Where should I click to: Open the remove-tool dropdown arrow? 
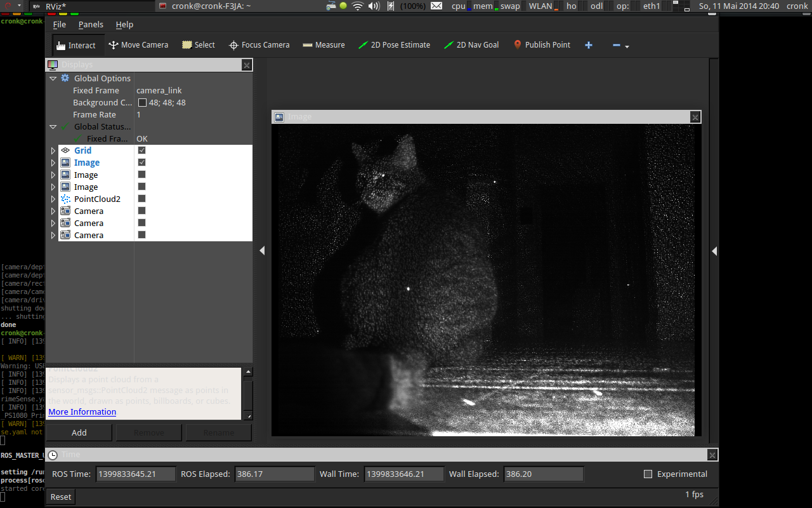tap(627, 47)
